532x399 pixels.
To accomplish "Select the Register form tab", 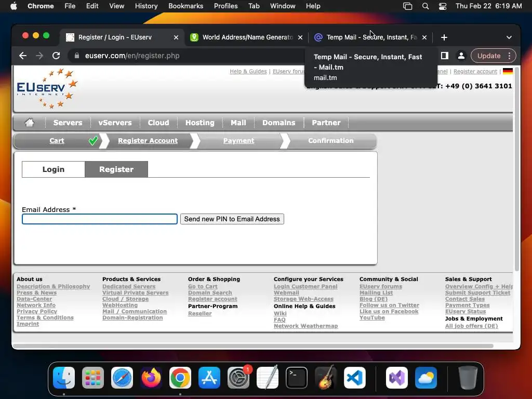I will tap(116, 169).
